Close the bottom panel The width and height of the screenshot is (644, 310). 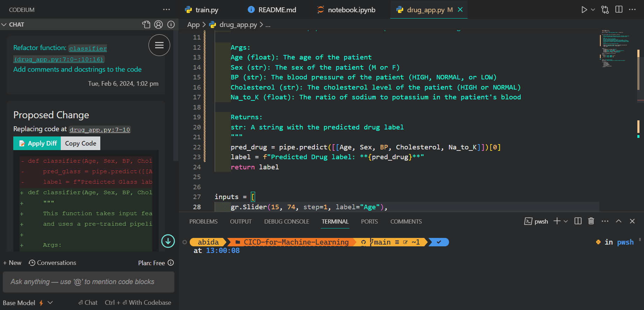tap(632, 221)
